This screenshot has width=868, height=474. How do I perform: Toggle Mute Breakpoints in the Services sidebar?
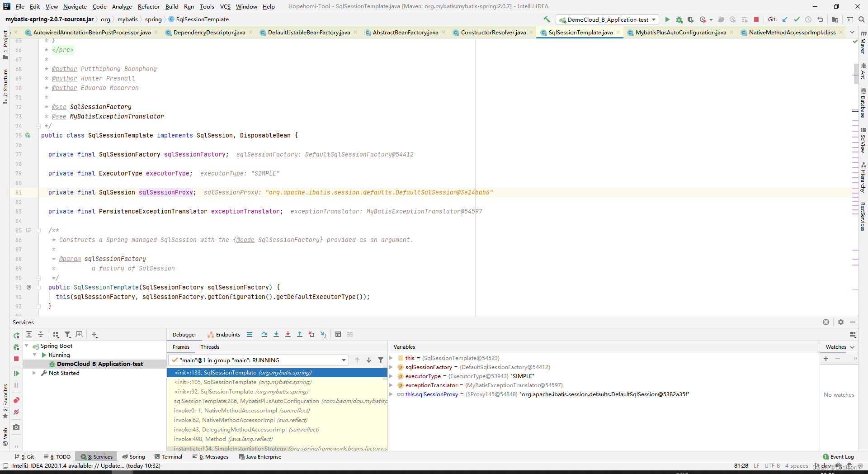[16, 412]
